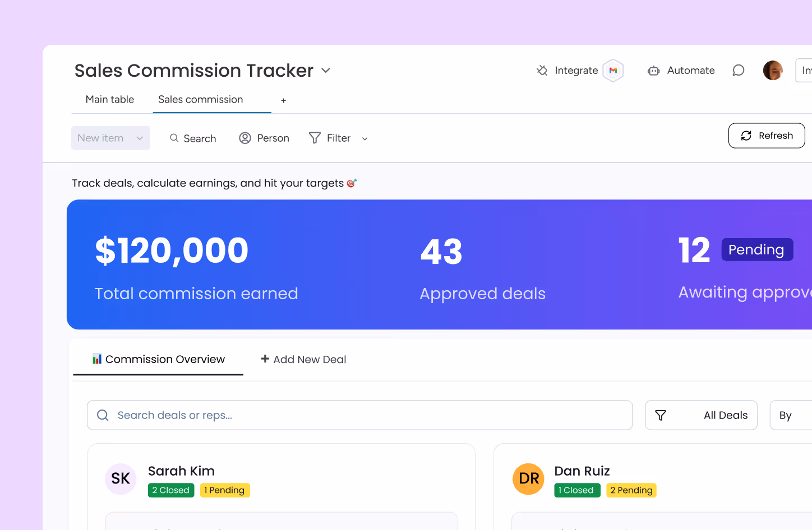Screen dimensions: 812x530
Task: Click the Search deals or reps field
Action: 359,415
